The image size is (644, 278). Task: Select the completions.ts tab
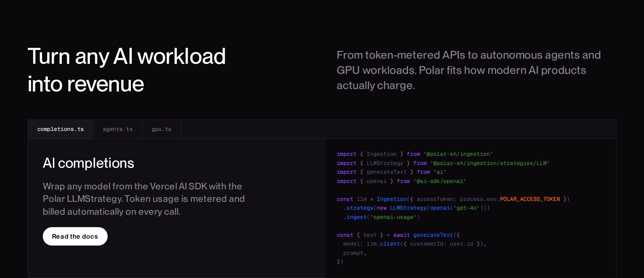60,129
